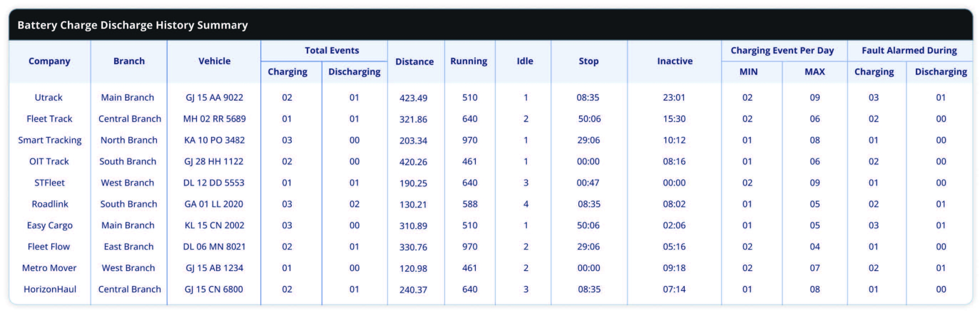
Task: Click the Battery Charge Discharge History Summary title
Action: (133, 25)
